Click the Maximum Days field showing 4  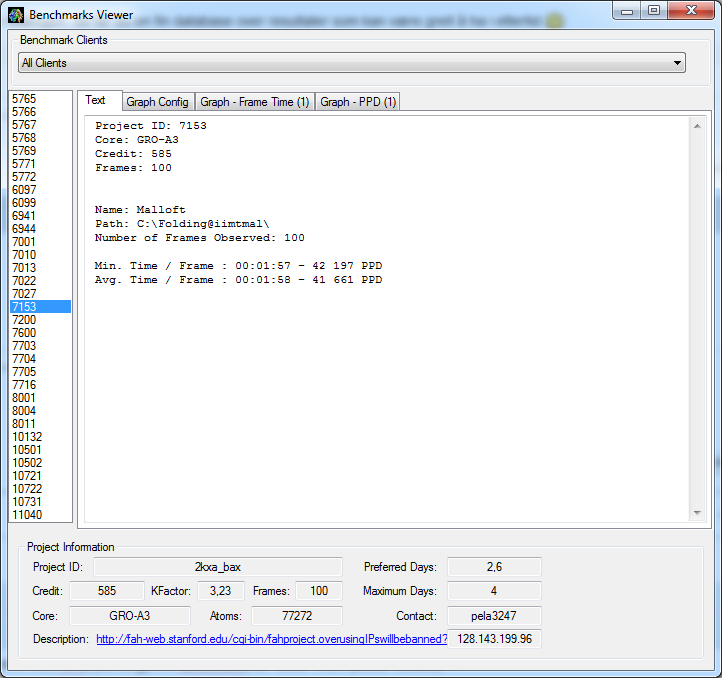coord(495,590)
